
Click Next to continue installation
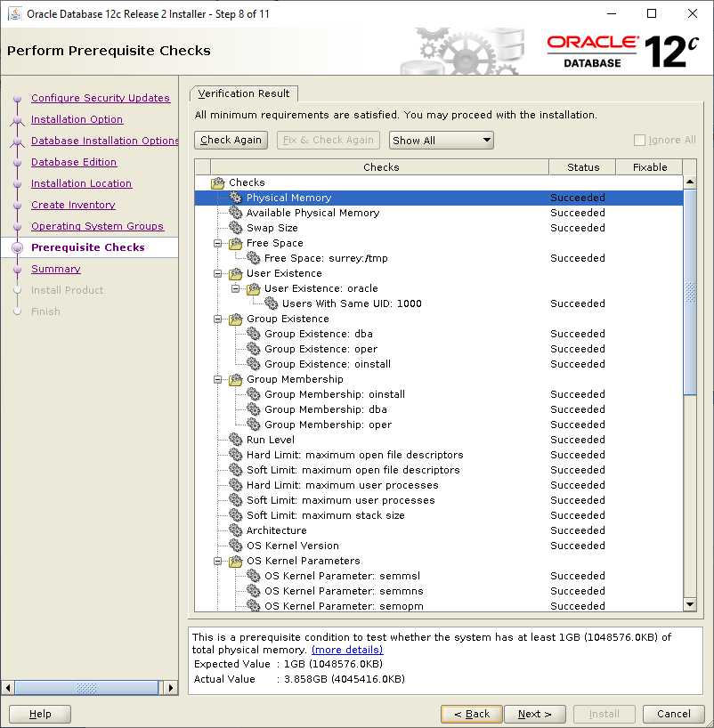click(535, 714)
